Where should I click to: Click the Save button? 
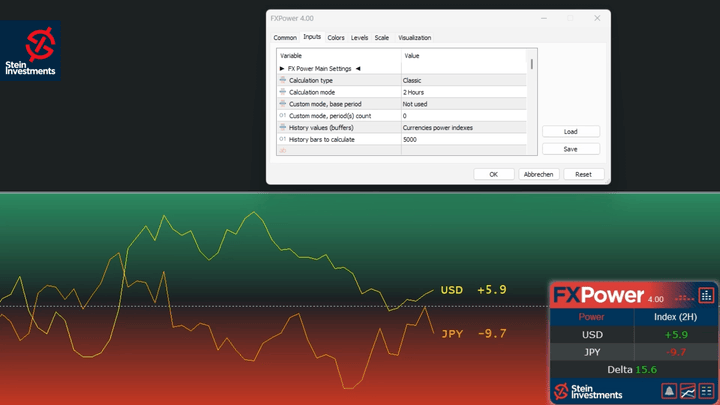tap(571, 149)
